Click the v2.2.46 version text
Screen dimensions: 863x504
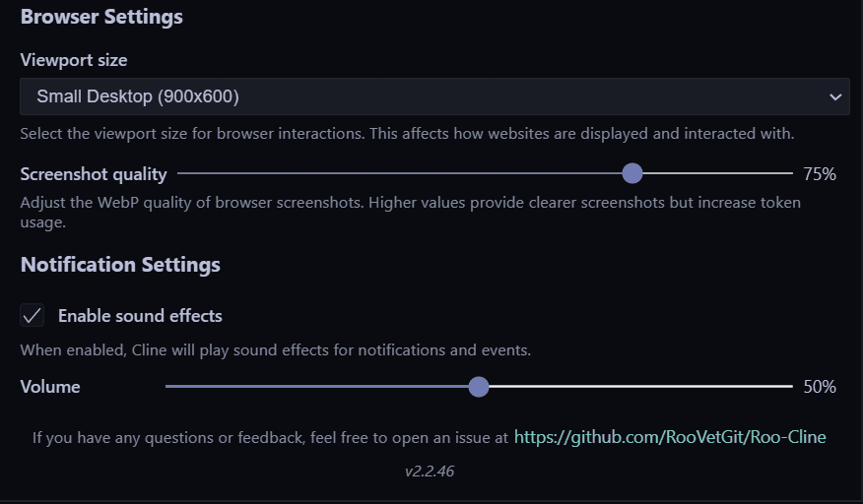pyautogui.click(x=430, y=472)
